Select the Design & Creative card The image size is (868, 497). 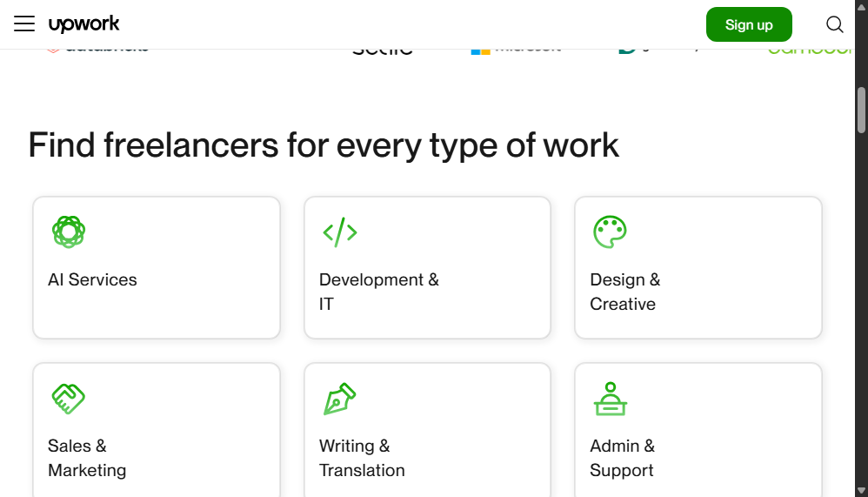(698, 267)
